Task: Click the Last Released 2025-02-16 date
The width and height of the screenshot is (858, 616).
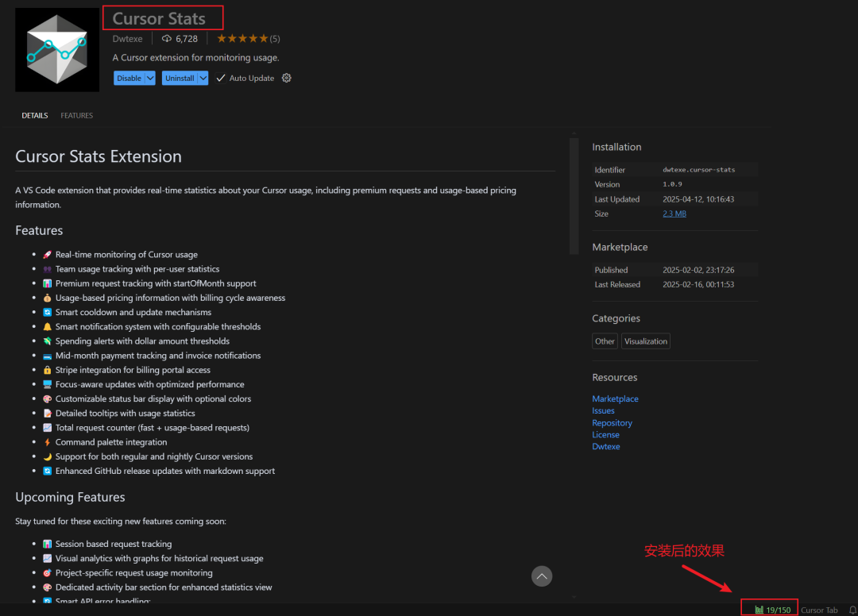Action: [x=698, y=284]
